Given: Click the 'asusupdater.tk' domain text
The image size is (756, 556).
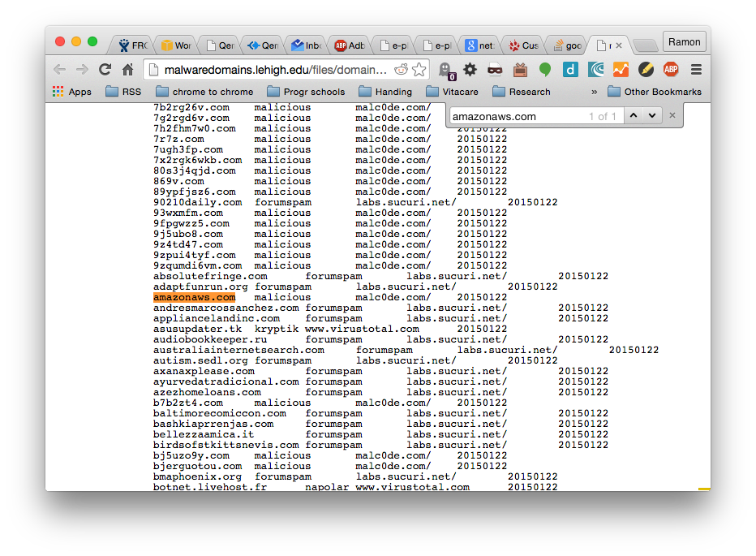Looking at the screenshot, I should point(198,329).
